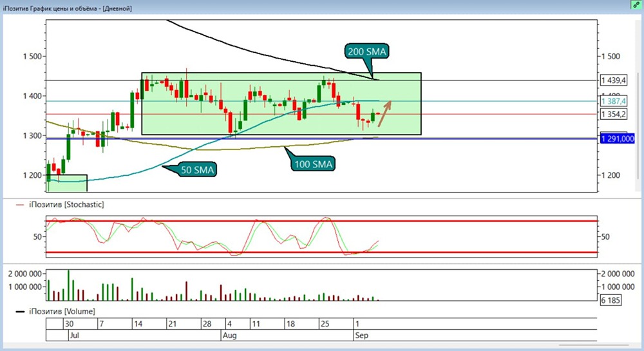Click date 25 on the time axis
This screenshot has height=351, width=644.
point(325,324)
